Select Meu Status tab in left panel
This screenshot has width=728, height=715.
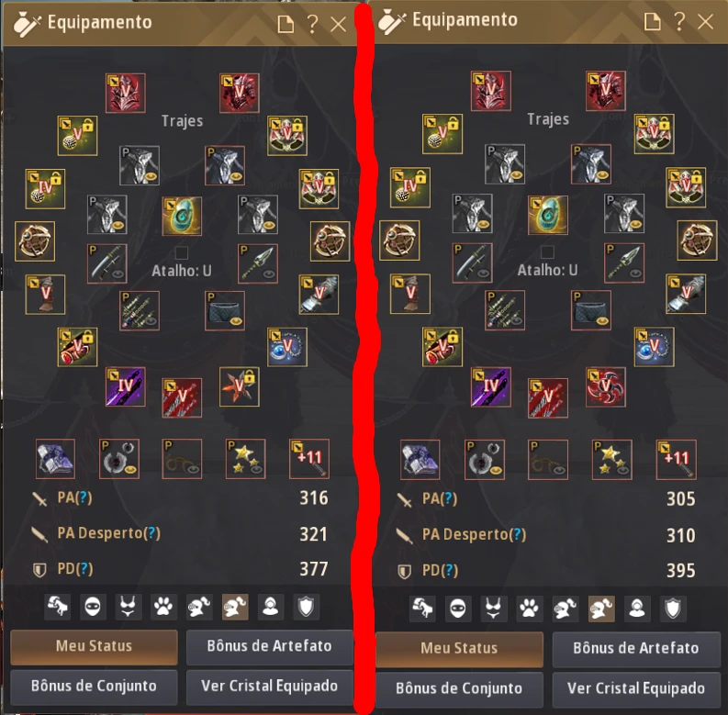(x=94, y=646)
